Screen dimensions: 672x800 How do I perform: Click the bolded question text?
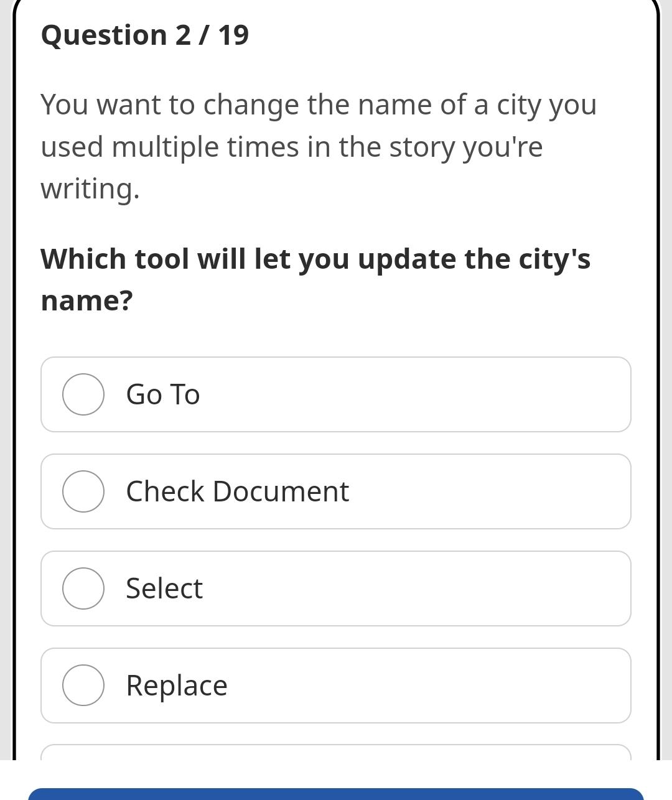coord(315,278)
